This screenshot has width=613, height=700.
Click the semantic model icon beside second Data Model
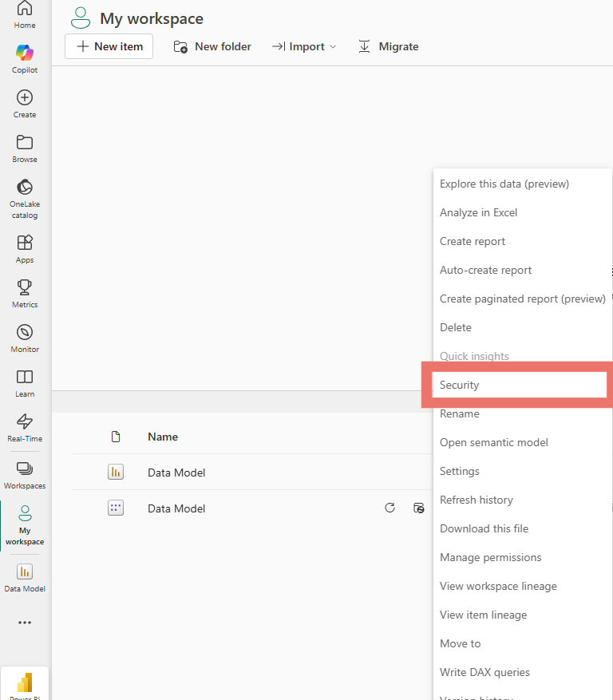point(116,508)
